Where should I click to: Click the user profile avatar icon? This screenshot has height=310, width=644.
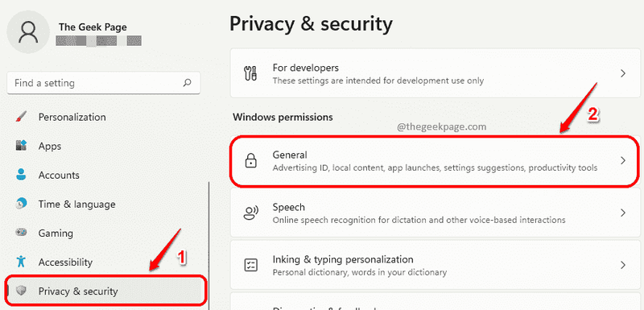[x=29, y=32]
